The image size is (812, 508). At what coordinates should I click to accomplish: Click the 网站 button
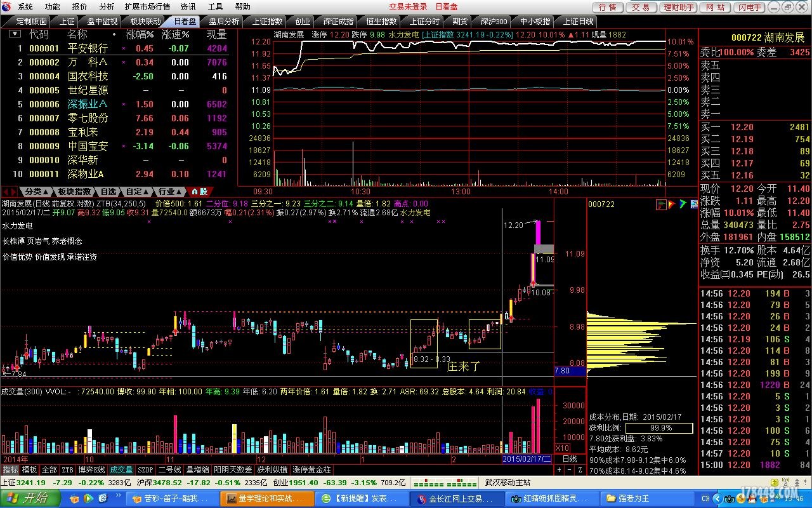pyautogui.click(x=715, y=7)
